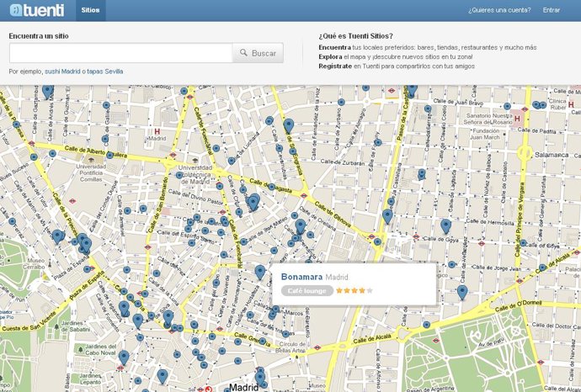This screenshot has height=392, width=581.
Task: Select the large pin above Calle de Goya
Action: pyautogui.click(x=446, y=225)
